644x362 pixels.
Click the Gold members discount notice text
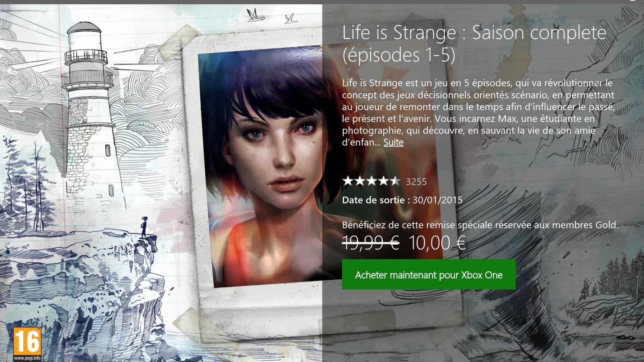pos(480,225)
